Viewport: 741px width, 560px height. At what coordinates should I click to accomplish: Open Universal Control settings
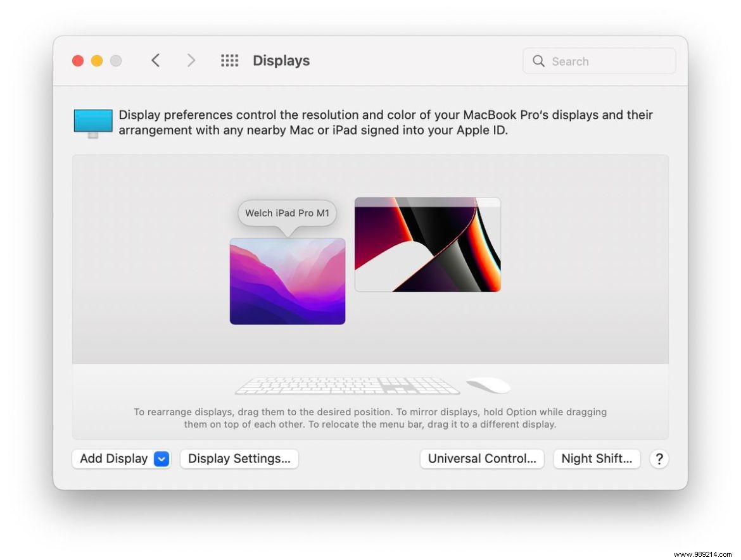482,459
